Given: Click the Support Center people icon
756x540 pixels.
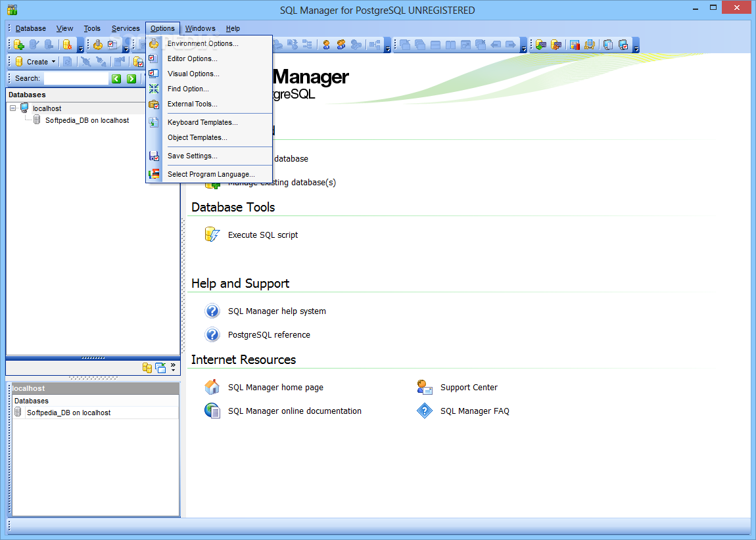Looking at the screenshot, I should click(424, 387).
